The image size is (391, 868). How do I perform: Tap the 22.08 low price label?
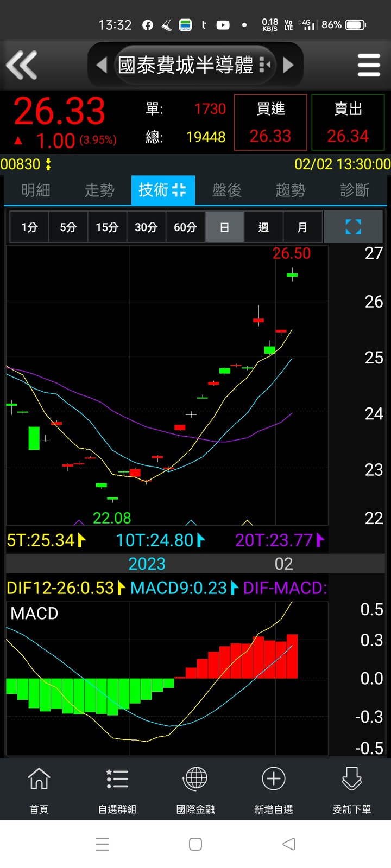(112, 518)
